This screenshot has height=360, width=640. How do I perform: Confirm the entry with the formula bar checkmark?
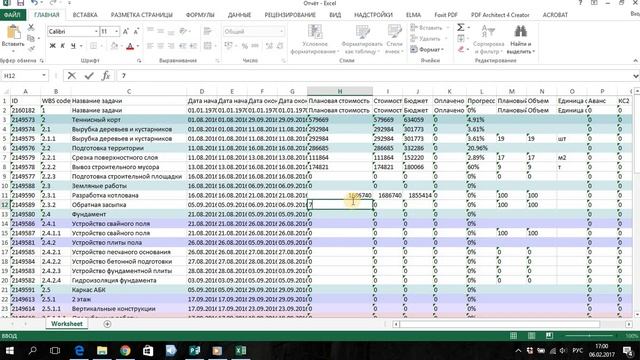pos(89,76)
